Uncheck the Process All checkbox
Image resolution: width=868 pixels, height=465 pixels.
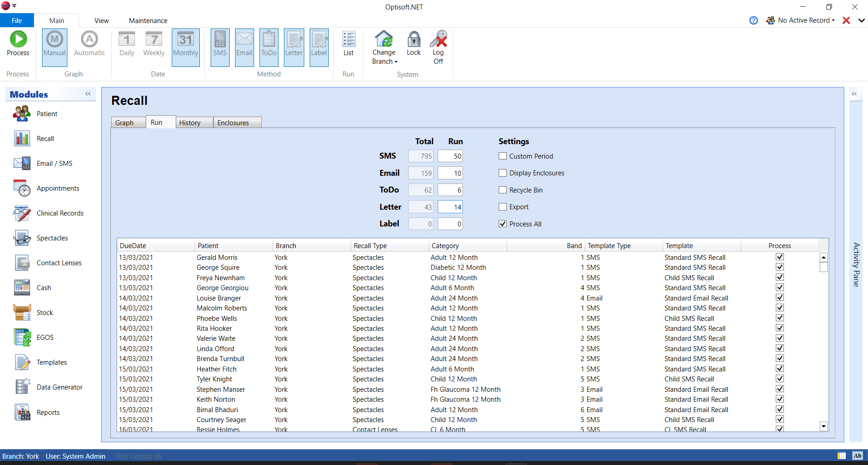point(503,224)
